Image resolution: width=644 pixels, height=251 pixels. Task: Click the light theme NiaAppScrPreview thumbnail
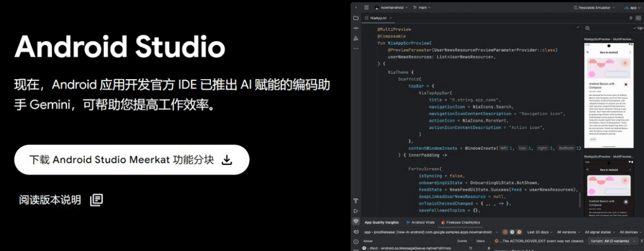point(609,95)
